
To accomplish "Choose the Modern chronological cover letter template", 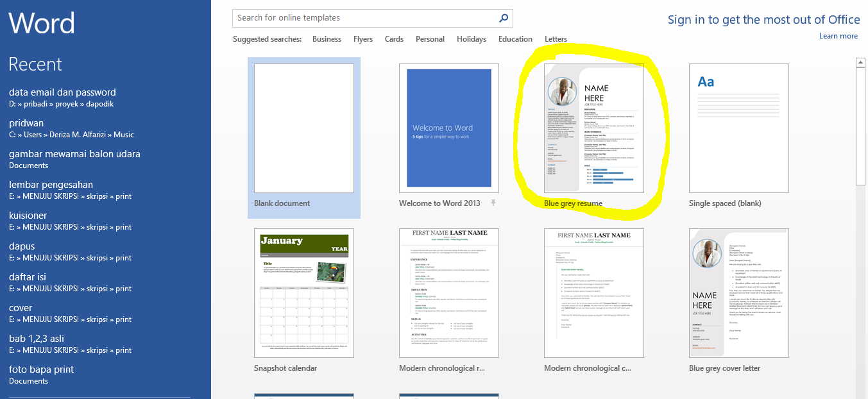I will coord(594,293).
